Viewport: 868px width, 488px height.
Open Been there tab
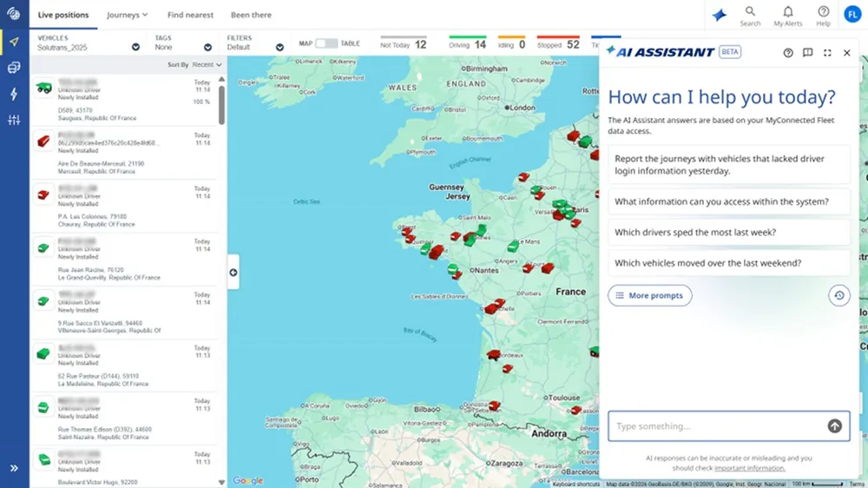252,15
